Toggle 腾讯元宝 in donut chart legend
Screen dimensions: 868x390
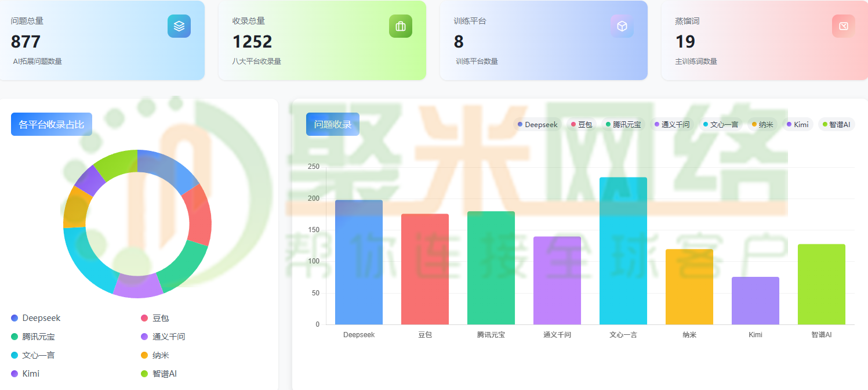(x=33, y=337)
